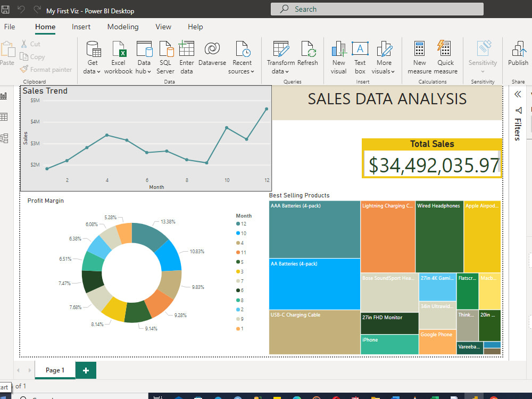Image resolution: width=532 pixels, height=399 pixels.
Task: Switch to Data table view icon
Action: click(x=4, y=117)
